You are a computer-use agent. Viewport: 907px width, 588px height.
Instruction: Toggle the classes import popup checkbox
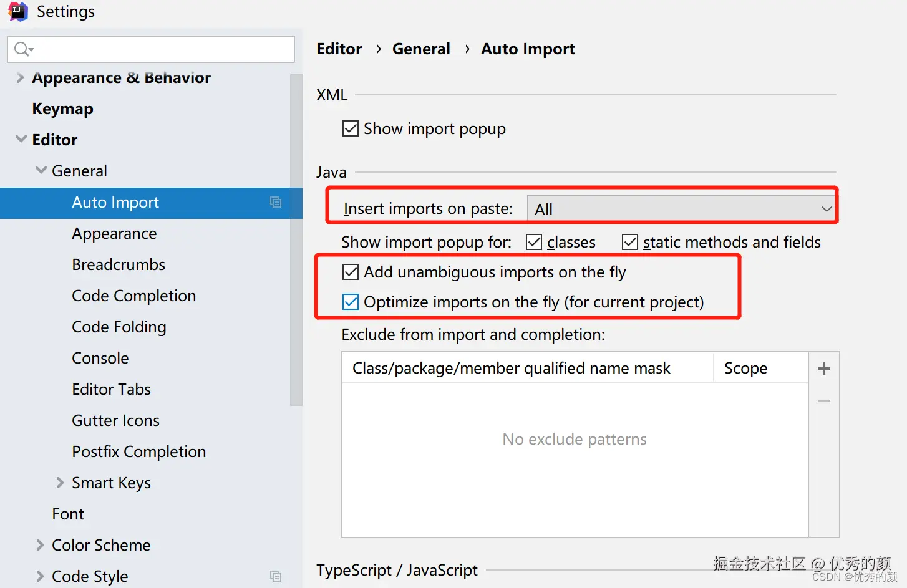pos(534,242)
